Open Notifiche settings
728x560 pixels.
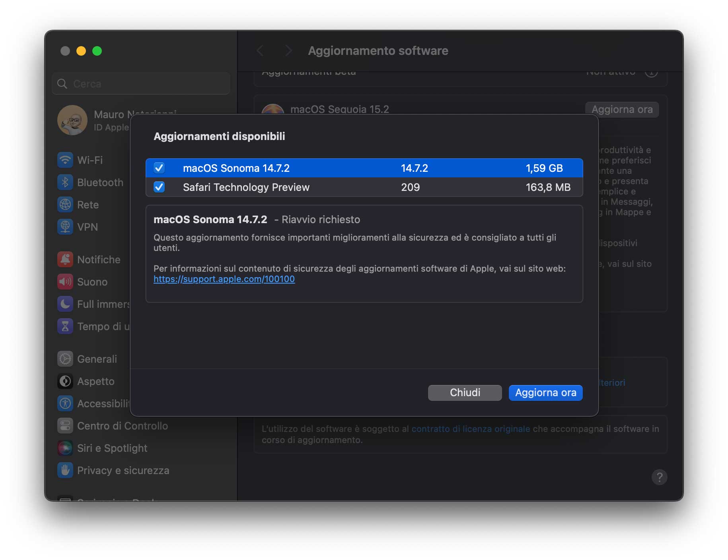pos(99,259)
